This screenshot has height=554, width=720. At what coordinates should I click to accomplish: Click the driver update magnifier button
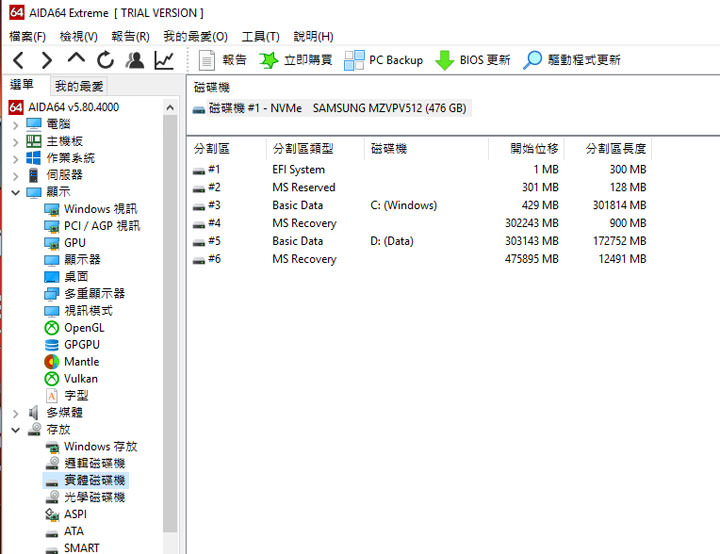pyautogui.click(x=571, y=60)
